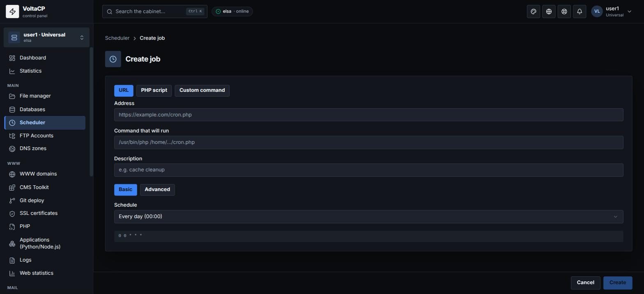Click the PHP file icon
This screenshot has height=294, width=644.
click(12, 226)
